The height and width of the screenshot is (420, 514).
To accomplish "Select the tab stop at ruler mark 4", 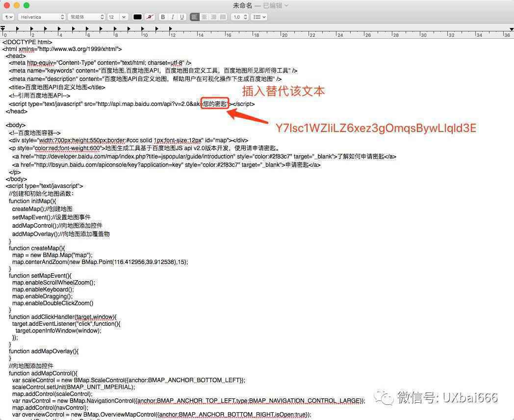I will tap(59, 29).
